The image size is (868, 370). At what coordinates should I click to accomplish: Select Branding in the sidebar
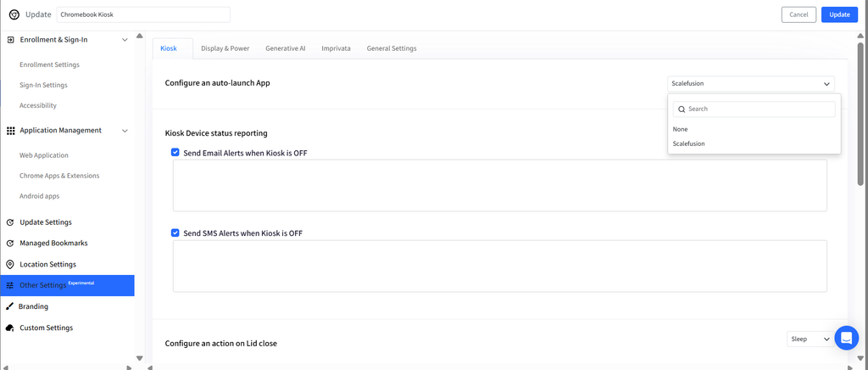point(33,306)
